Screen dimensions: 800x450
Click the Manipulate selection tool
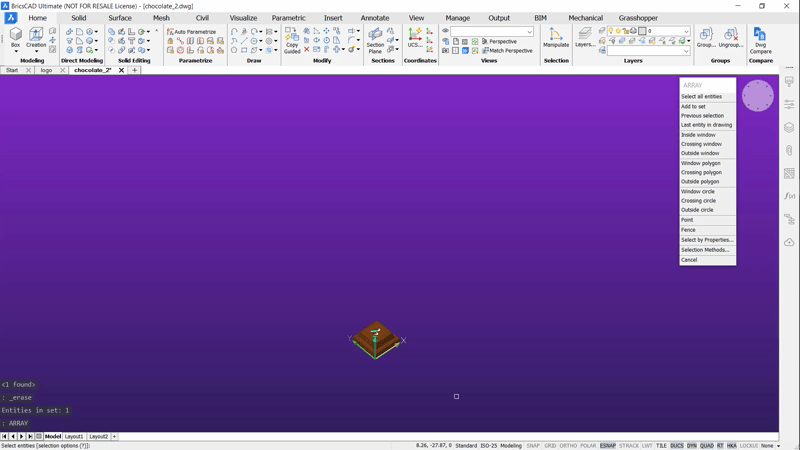(556, 38)
